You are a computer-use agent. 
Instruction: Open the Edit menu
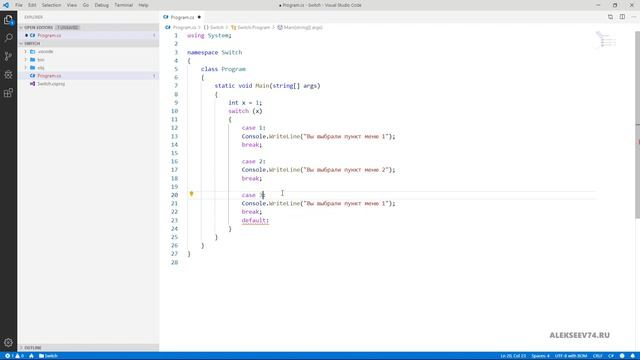(x=32, y=5)
